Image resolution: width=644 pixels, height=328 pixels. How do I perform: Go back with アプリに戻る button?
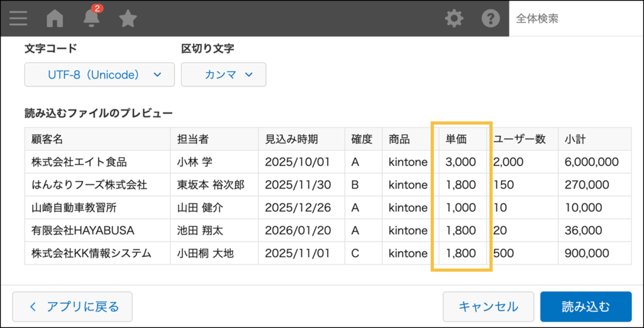(72, 307)
